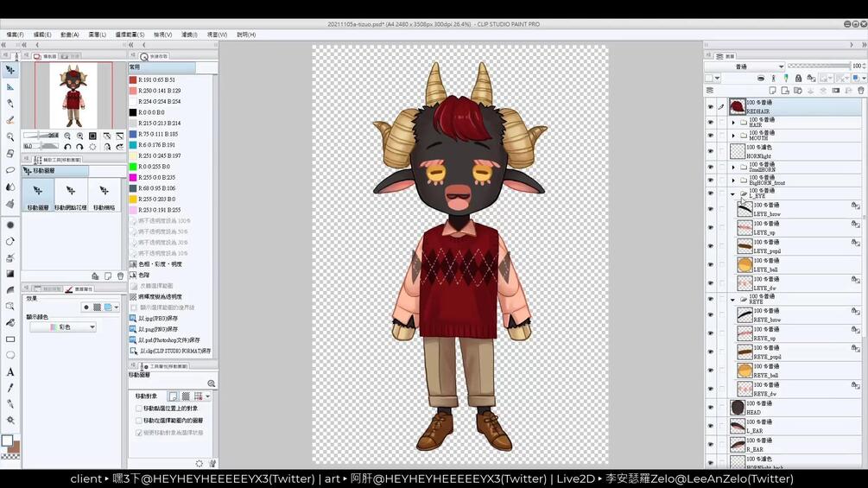
Task: Hide the MOUTH folder layer
Action: pyautogui.click(x=711, y=135)
